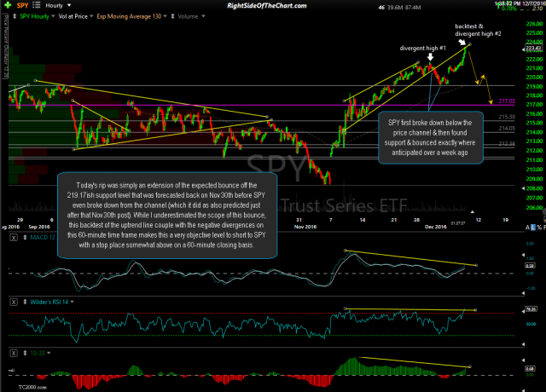
Task: Click reorder arrows beside Volume label
Action: pyautogui.click(x=172, y=16)
